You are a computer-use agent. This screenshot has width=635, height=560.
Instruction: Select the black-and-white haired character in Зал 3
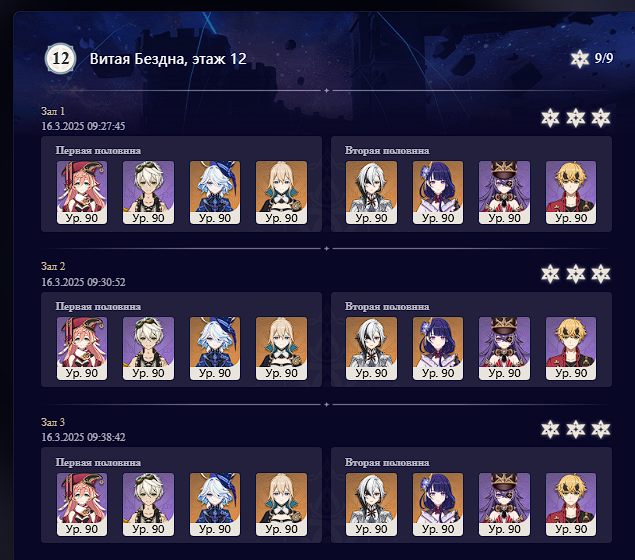(371, 504)
